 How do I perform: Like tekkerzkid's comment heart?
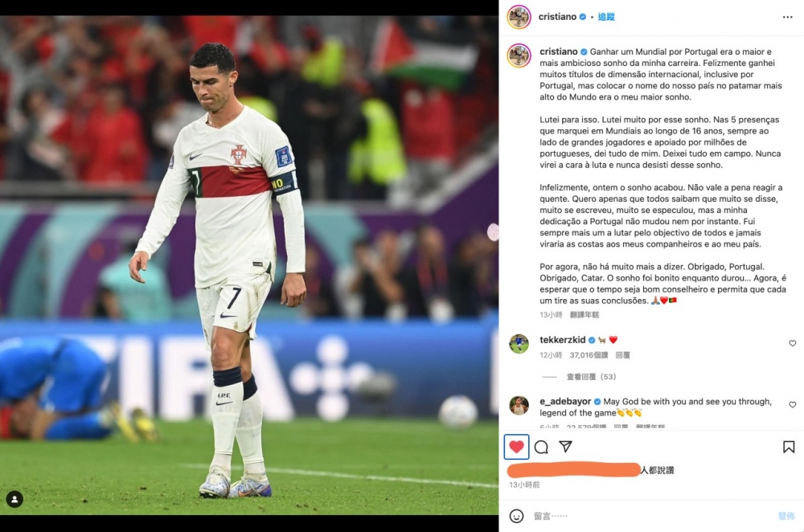click(792, 343)
